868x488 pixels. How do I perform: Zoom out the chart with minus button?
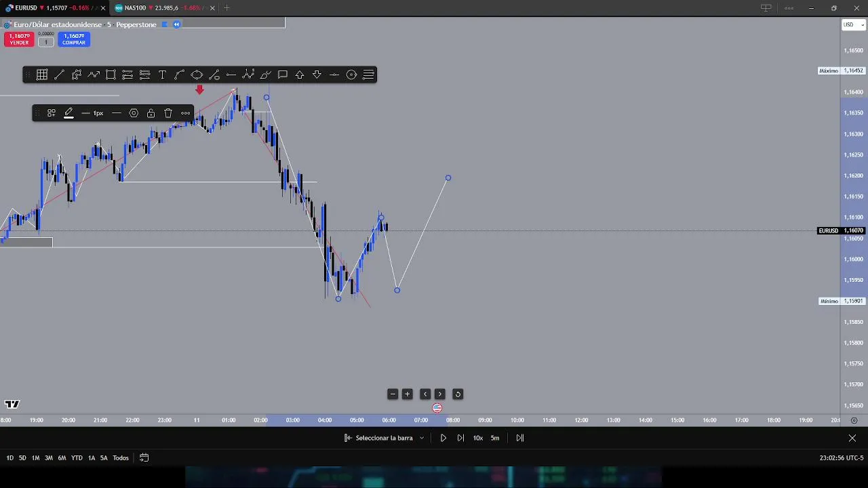coord(393,394)
